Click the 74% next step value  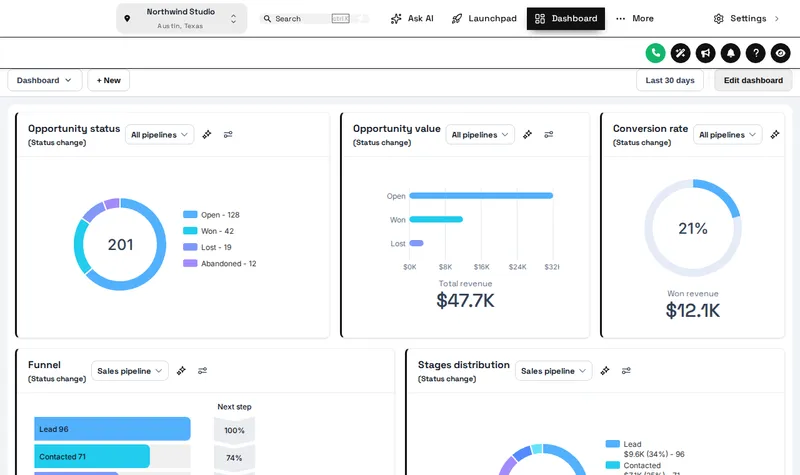click(x=234, y=458)
